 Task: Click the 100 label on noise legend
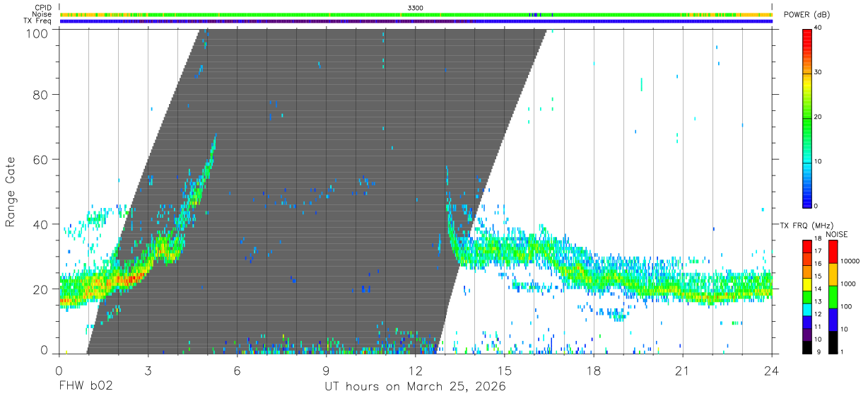[x=845, y=306]
